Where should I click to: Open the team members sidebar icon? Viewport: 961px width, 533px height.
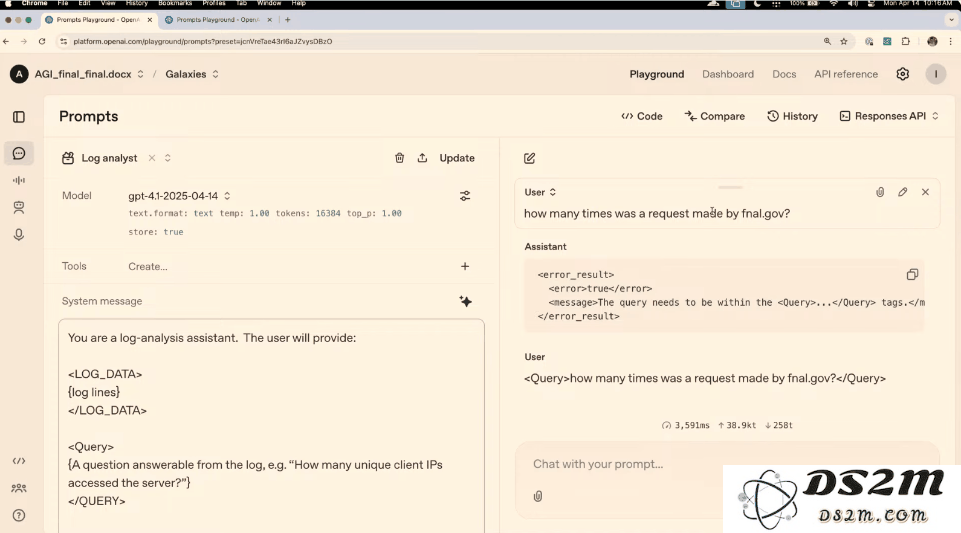[19, 488]
